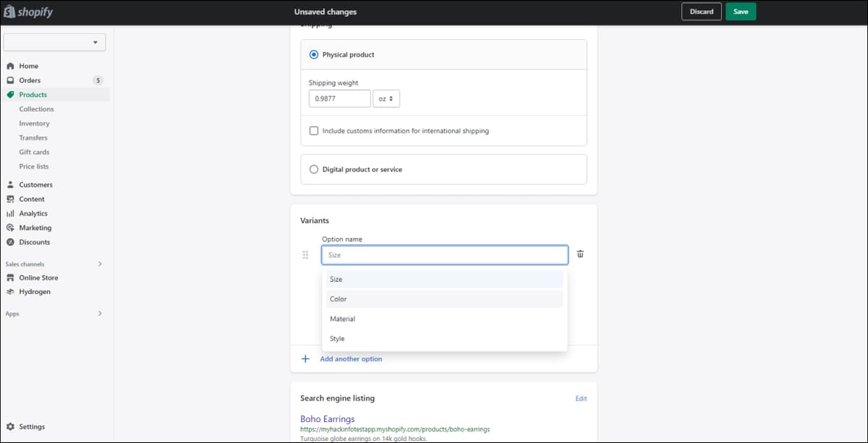Open Collections in the sidebar
This screenshot has width=868, height=443.
(x=36, y=109)
